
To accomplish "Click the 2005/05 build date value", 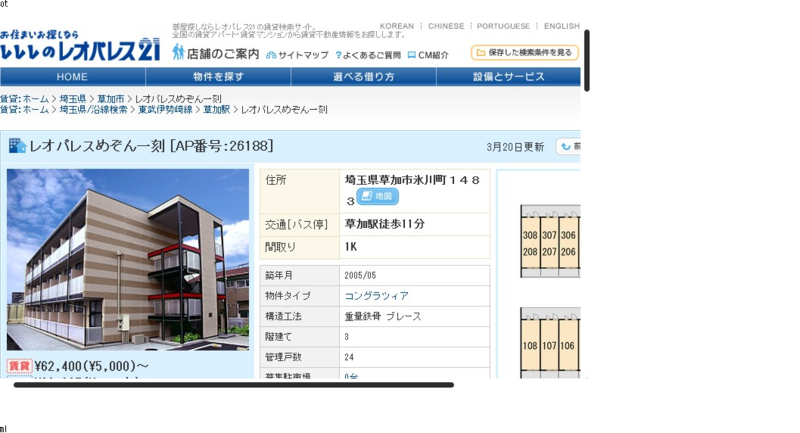I will click(360, 275).
